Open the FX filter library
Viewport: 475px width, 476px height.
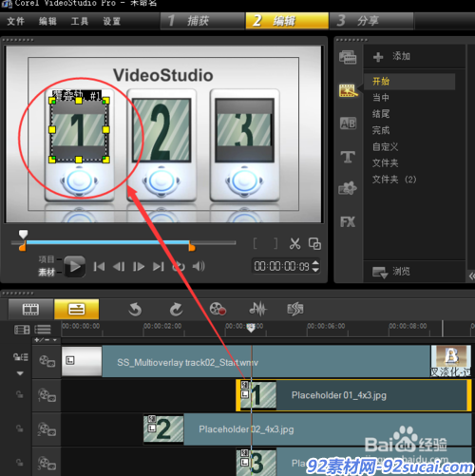pos(348,221)
